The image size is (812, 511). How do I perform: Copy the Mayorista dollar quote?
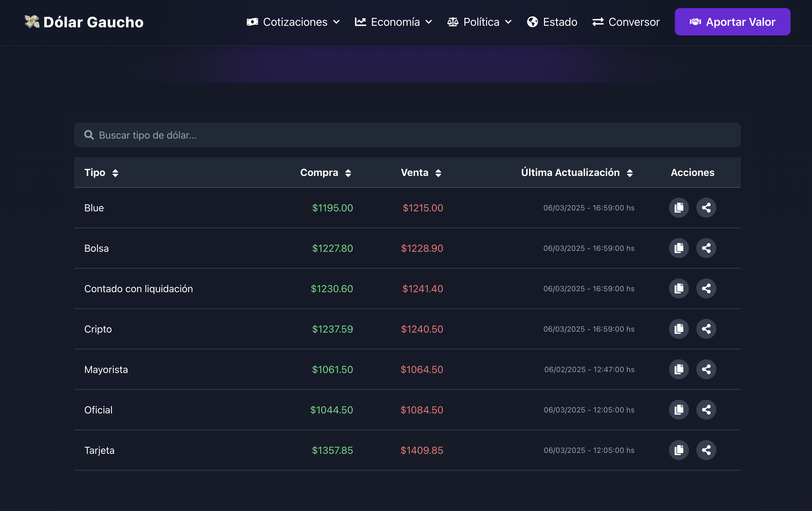pos(679,370)
